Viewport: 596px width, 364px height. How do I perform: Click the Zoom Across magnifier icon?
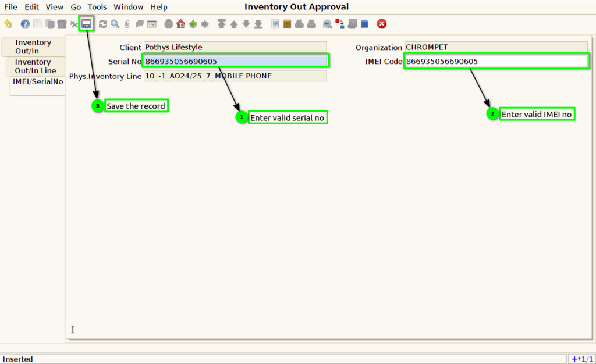tap(327, 24)
